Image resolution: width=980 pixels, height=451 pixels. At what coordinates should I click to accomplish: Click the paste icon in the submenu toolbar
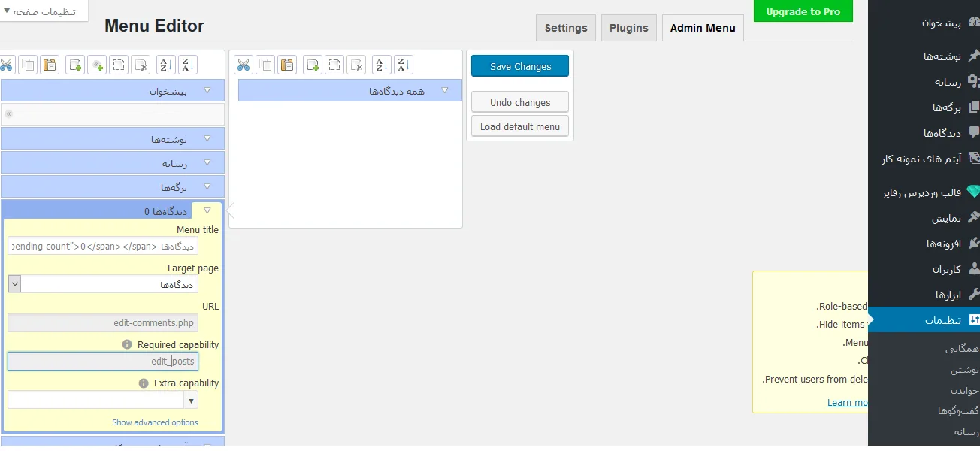point(287,65)
